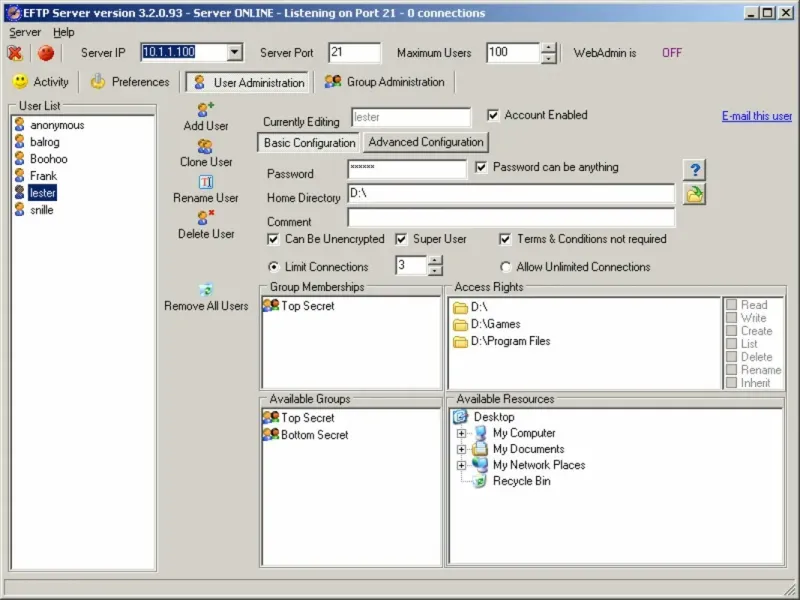Click the red ball toolbar icon
The image size is (800, 600).
tap(46, 53)
